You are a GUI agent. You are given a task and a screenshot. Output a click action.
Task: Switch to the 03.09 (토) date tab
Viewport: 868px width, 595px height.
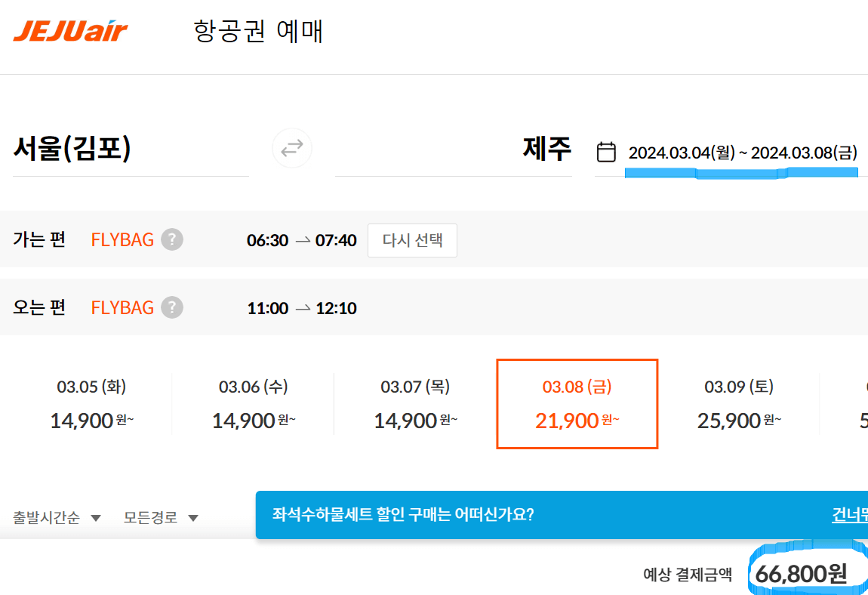(738, 404)
